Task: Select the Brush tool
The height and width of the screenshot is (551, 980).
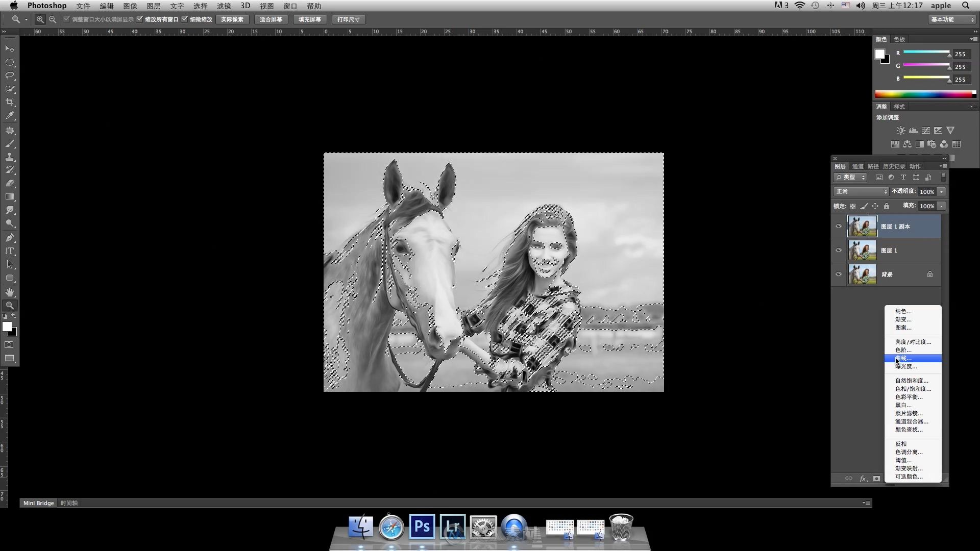Action: click(10, 143)
